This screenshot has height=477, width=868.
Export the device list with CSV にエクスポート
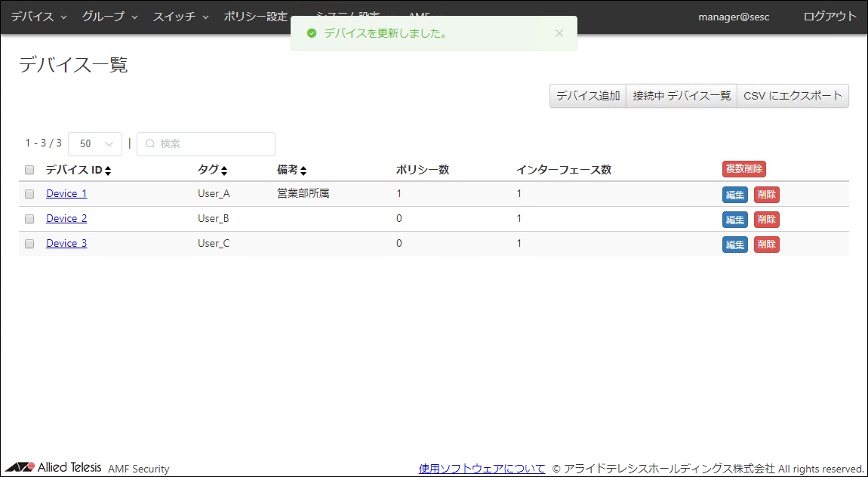[x=793, y=96]
